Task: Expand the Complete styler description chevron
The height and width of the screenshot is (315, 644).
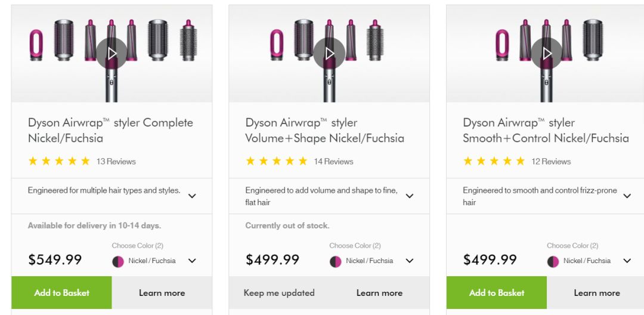Action: point(192,196)
